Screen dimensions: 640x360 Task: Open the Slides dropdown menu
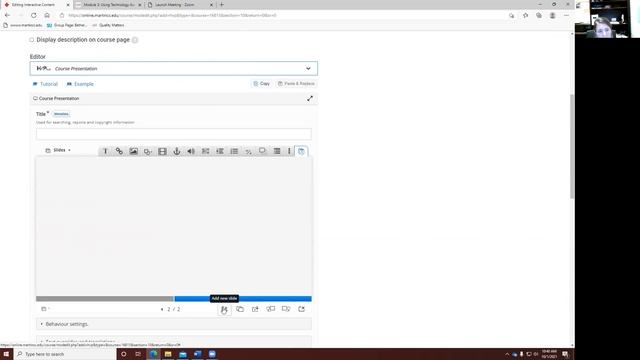coord(58,150)
